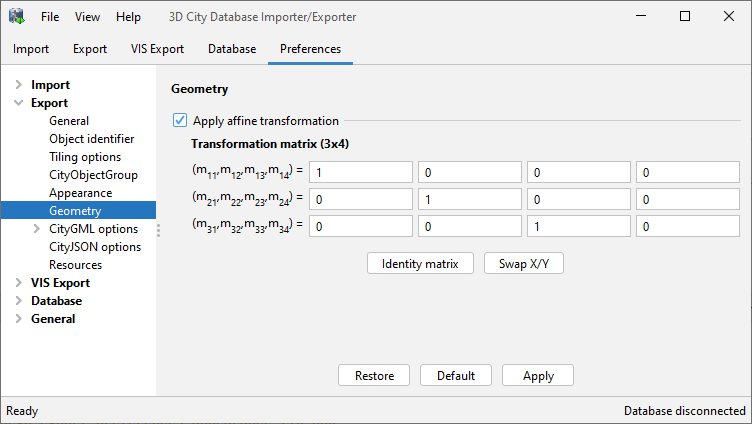
Task: Click the split pane divider handle
Action: tap(158, 230)
